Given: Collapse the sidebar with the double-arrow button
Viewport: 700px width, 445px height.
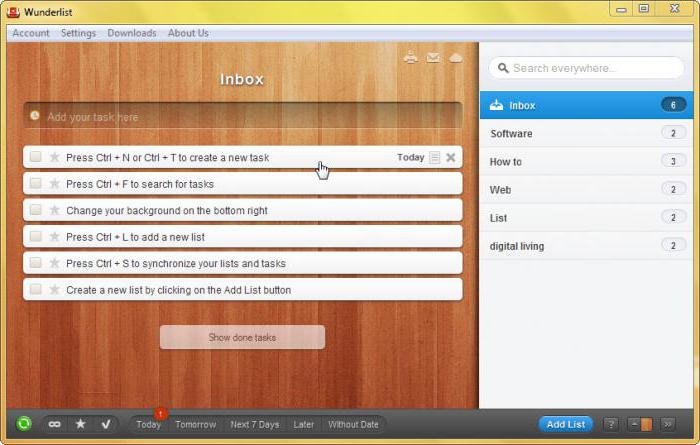Looking at the screenshot, I should 668,424.
